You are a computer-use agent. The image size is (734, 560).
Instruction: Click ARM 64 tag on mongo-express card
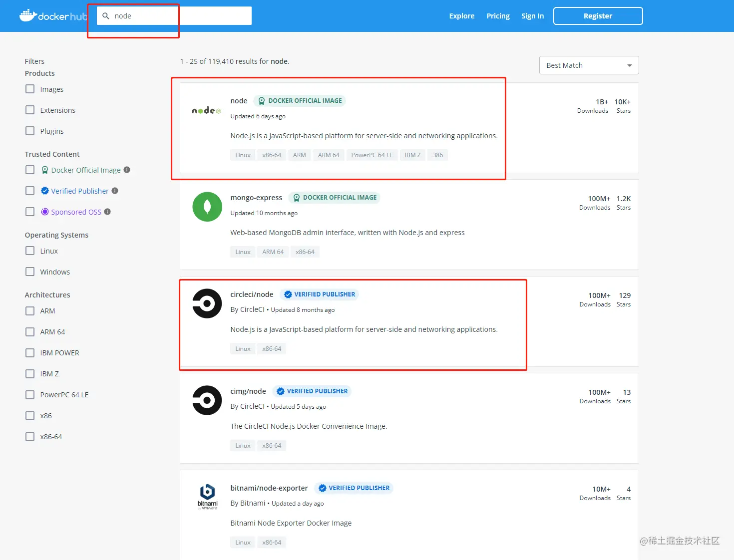[x=273, y=252]
